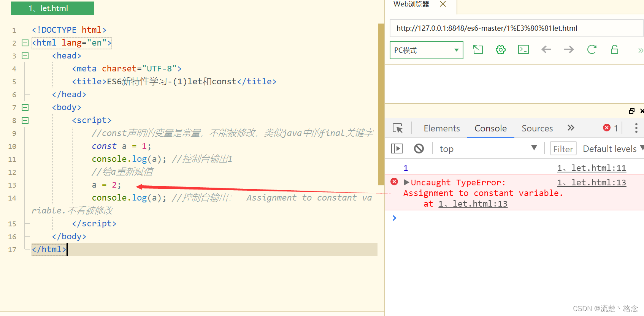Click the console input prompt
The image size is (644, 316).
(x=518, y=218)
